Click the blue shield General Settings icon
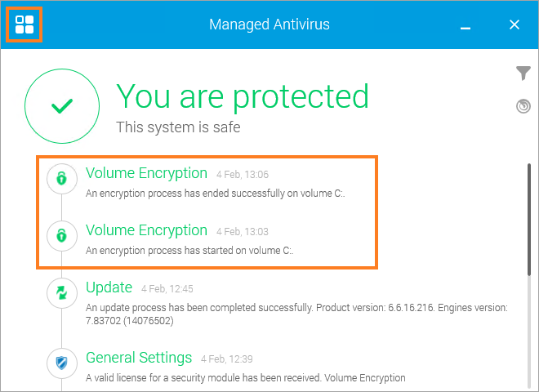Viewport: 539px width, 392px height. (62, 363)
